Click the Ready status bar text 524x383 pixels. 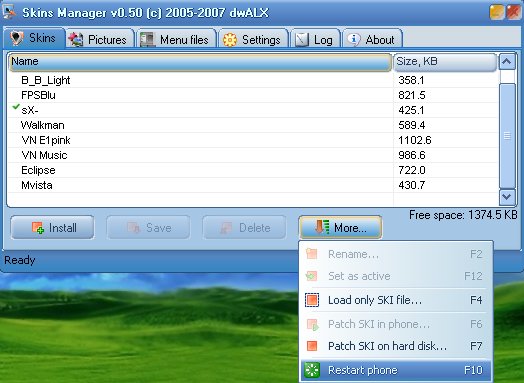[x=20, y=260]
